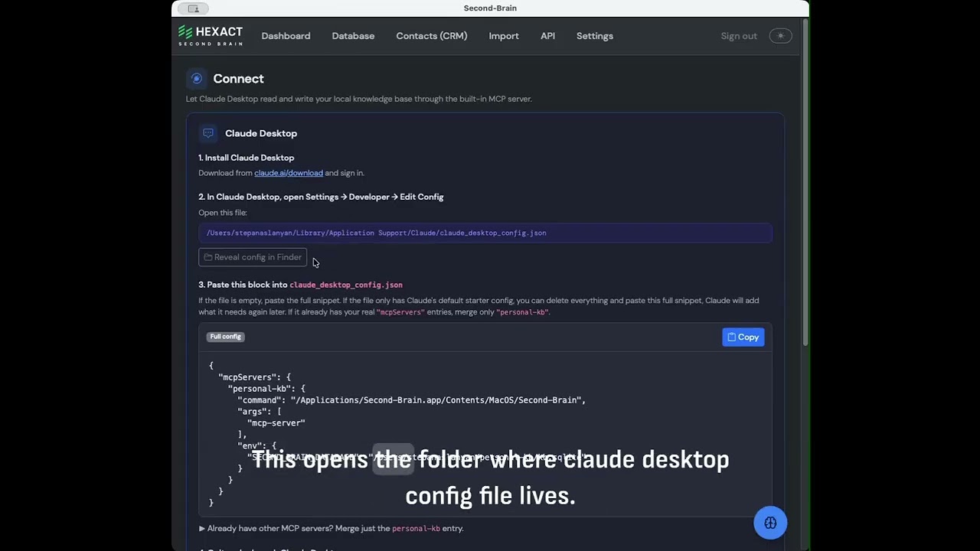Click the Sign out link
The width and height of the screenshot is (980, 551).
[739, 36]
